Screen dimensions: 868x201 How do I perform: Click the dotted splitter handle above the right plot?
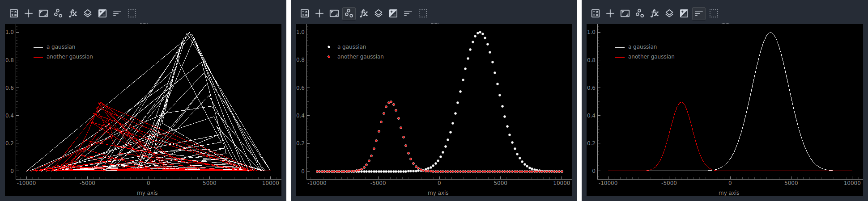tap(725, 23)
